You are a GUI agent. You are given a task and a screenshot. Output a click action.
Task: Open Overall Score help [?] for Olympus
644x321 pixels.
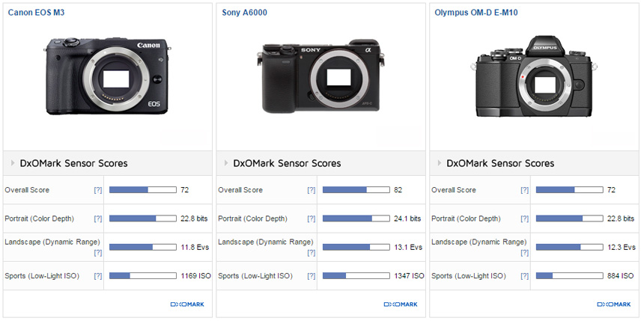524,190
